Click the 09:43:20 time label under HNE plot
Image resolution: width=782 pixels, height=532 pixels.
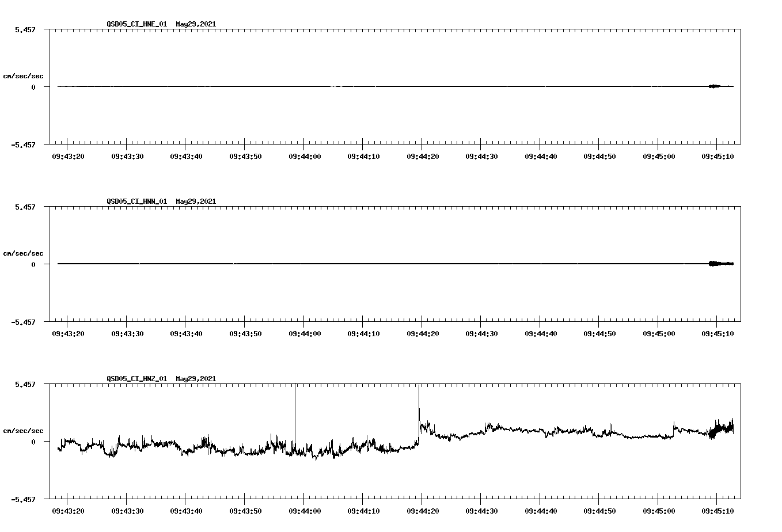click(x=67, y=156)
